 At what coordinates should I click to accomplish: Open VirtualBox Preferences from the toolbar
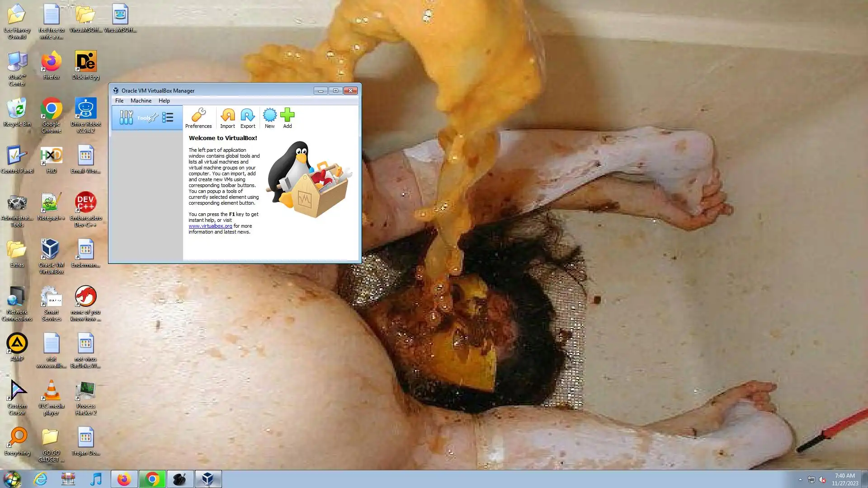pos(198,118)
